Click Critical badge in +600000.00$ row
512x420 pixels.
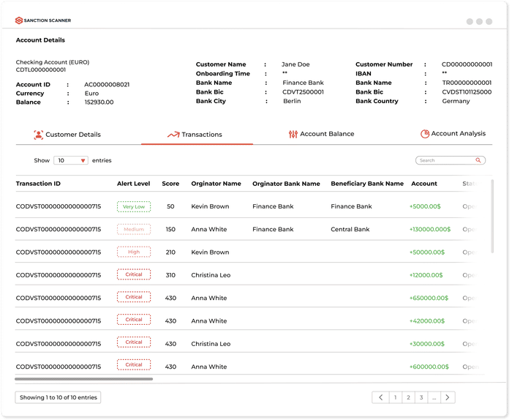134,364
